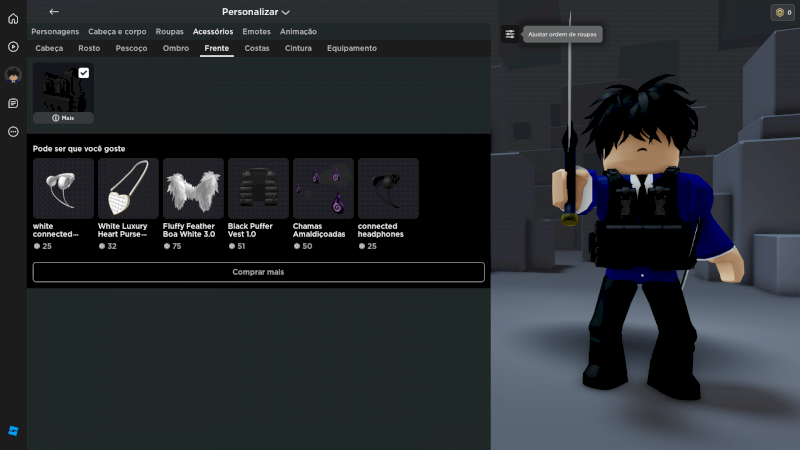This screenshot has height=450, width=800.
Task: Uncheck the equipped front accessory checkbox
Action: coord(84,73)
